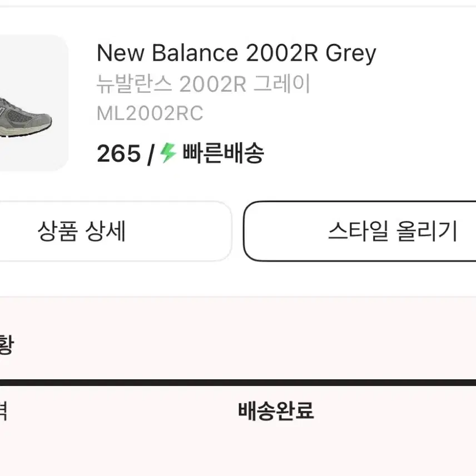Click the partial heading ending in 황
The image size is (476, 476).
tap(7, 344)
